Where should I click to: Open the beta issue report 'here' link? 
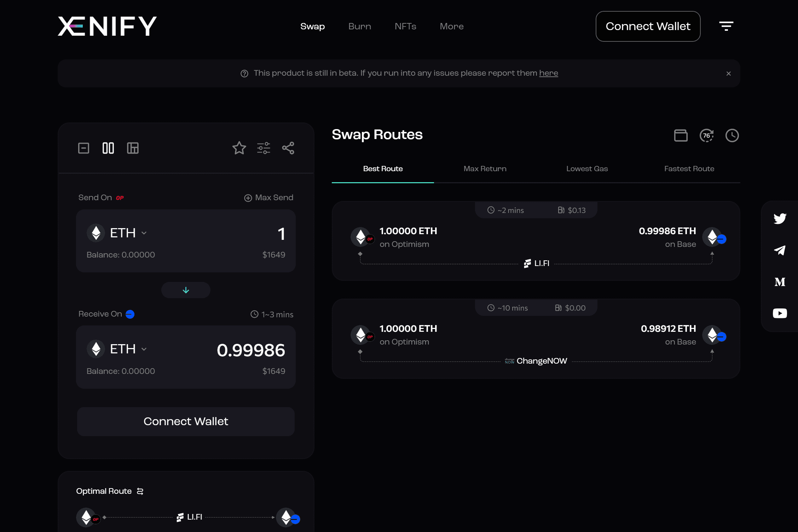(548, 73)
